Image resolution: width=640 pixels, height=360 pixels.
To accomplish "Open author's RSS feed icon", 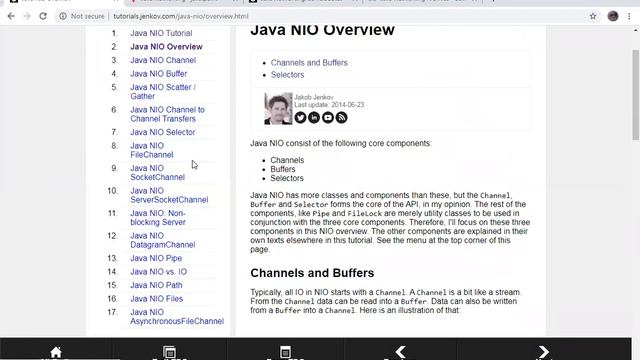I will (342, 118).
